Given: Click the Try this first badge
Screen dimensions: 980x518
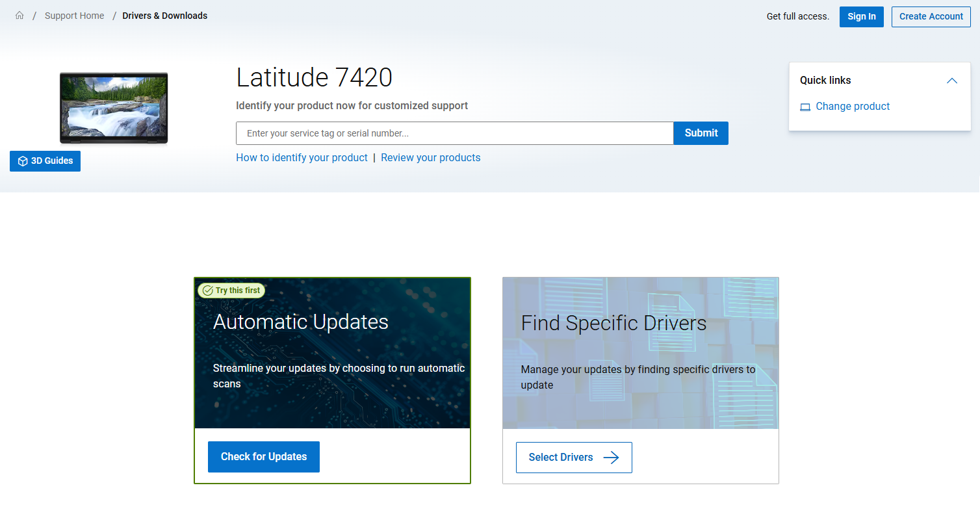Looking at the screenshot, I should [231, 291].
